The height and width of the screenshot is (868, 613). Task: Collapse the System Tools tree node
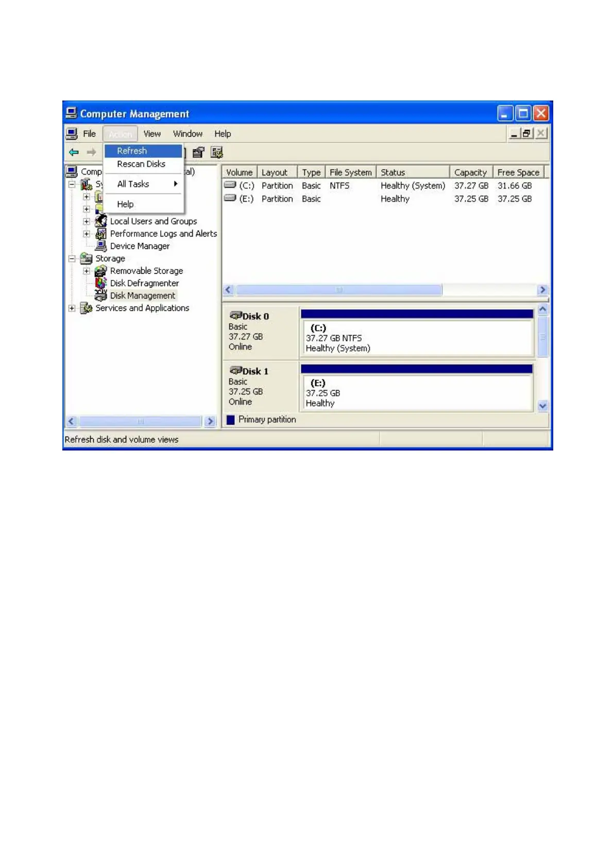click(x=72, y=185)
